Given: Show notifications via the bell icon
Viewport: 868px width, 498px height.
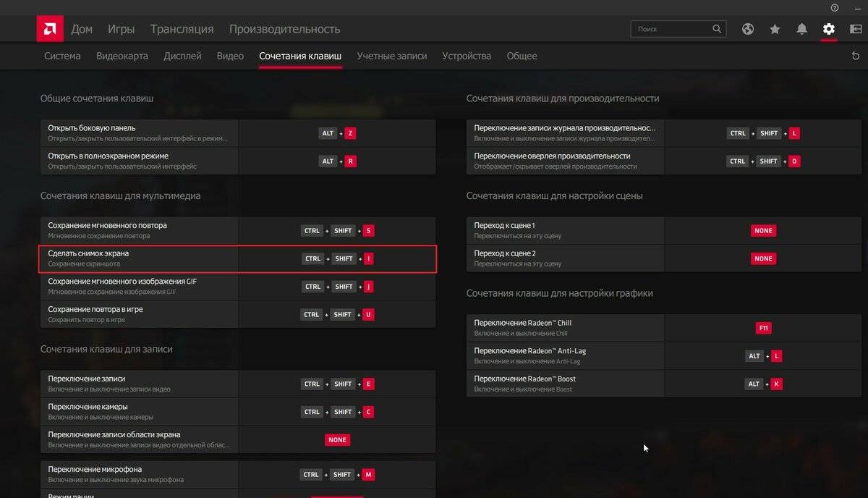Looking at the screenshot, I should tap(801, 29).
